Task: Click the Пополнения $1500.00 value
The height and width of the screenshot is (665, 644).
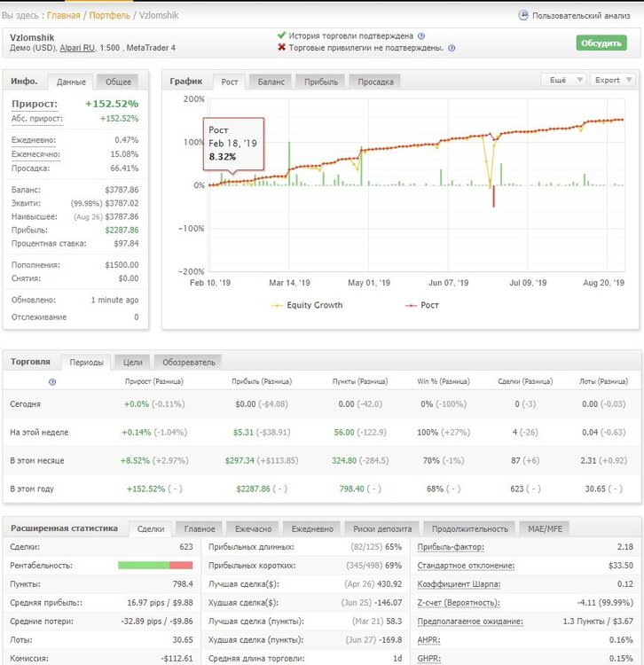Action: (x=122, y=265)
